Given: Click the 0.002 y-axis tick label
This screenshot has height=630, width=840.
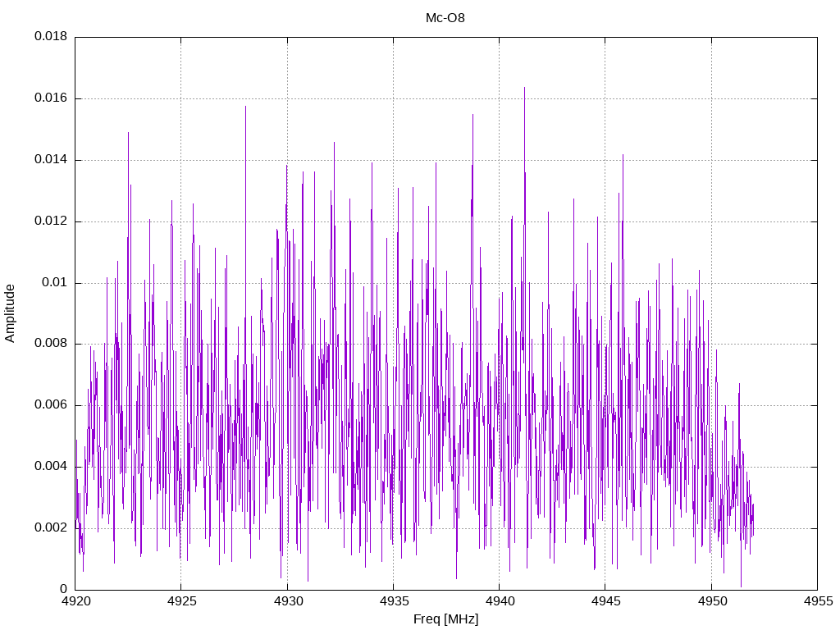Looking at the screenshot, I should coord(51,527).
